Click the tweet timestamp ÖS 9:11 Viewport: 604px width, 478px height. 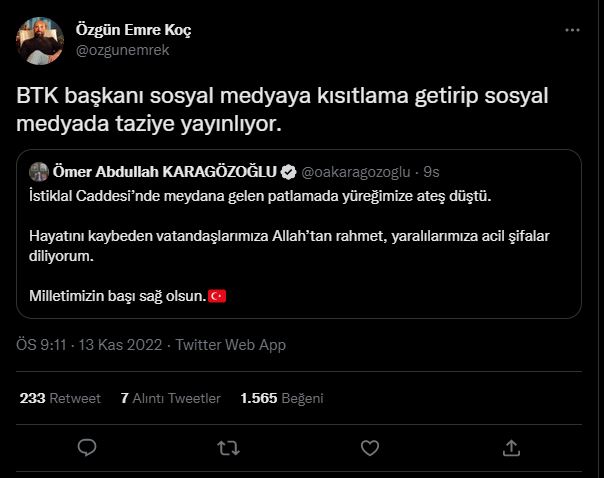pos(40,344)
